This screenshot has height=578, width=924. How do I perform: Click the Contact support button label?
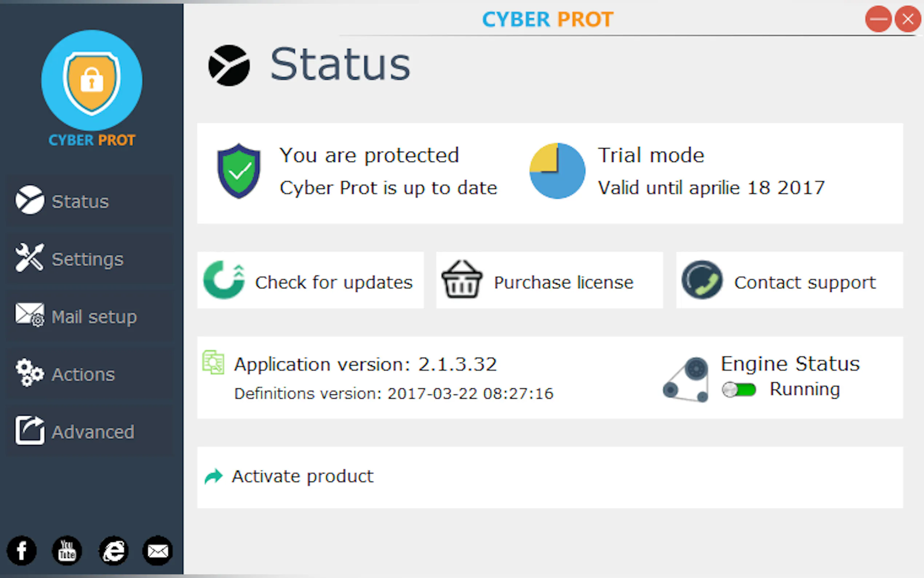(x=805, y=282)
